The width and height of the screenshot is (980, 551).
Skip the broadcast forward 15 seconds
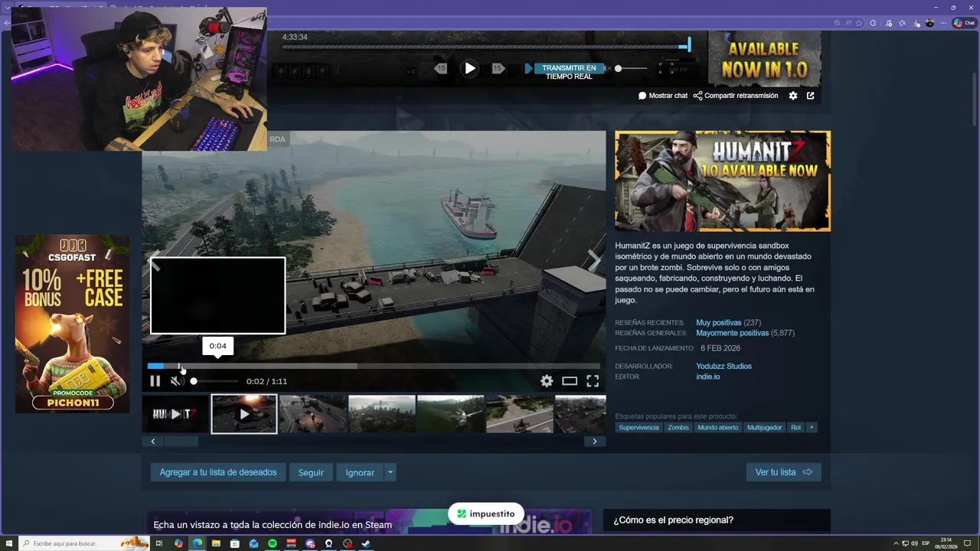coord(498,69)
